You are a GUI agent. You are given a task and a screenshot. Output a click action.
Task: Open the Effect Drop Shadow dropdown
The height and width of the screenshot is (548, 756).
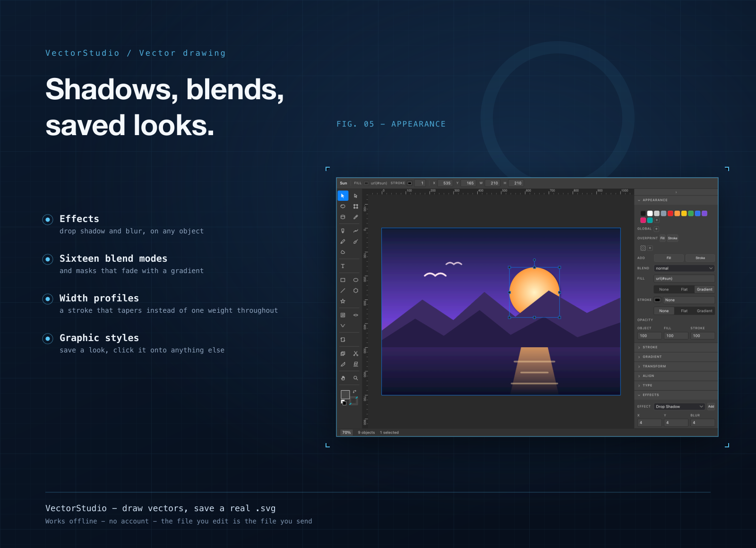[x=679, y=406]
